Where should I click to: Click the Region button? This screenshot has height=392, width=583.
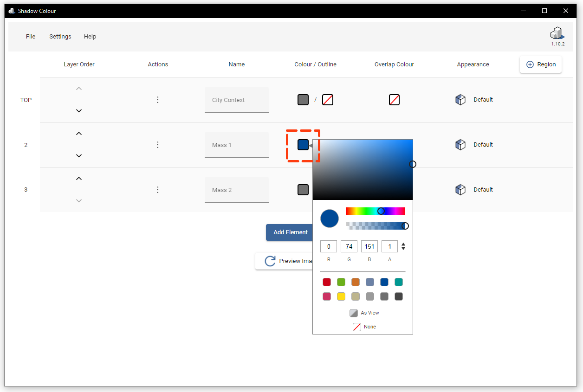pos(540,64)
